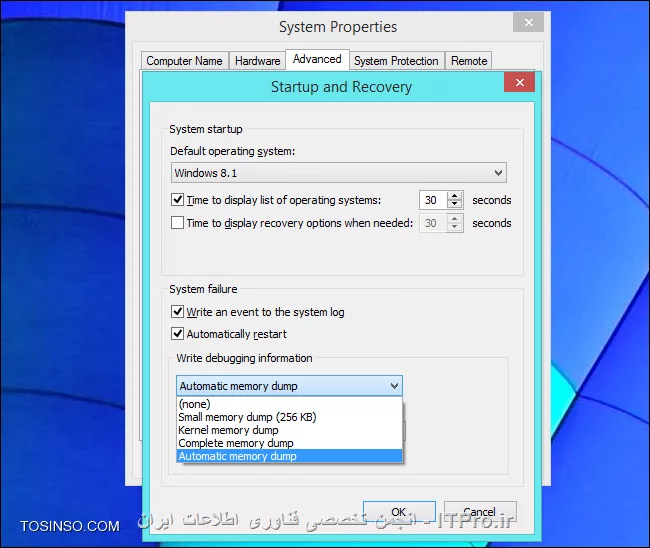Choose (none) from the dump list

pyautogui.click(x=289, y=404)
